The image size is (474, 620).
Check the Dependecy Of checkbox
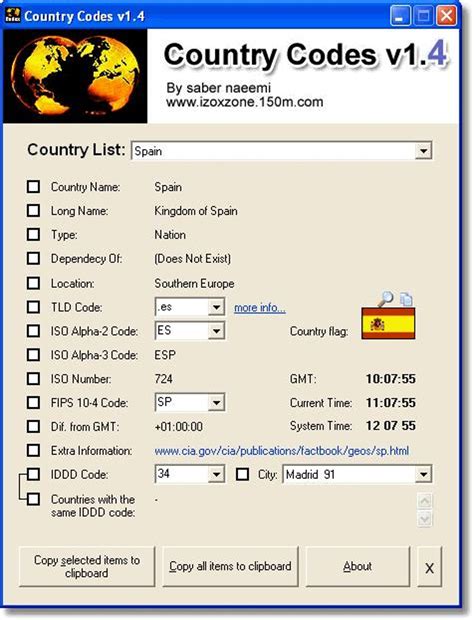pos(34,259)
